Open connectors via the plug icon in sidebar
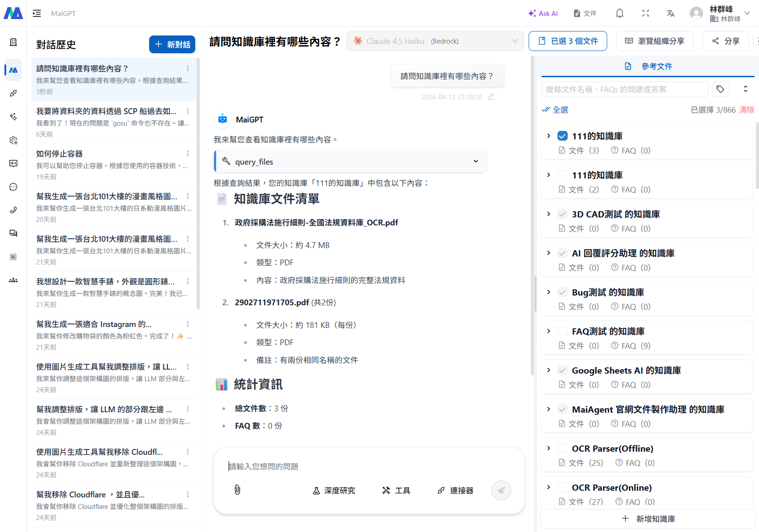759x532 pixels. [x=13, y=93]
